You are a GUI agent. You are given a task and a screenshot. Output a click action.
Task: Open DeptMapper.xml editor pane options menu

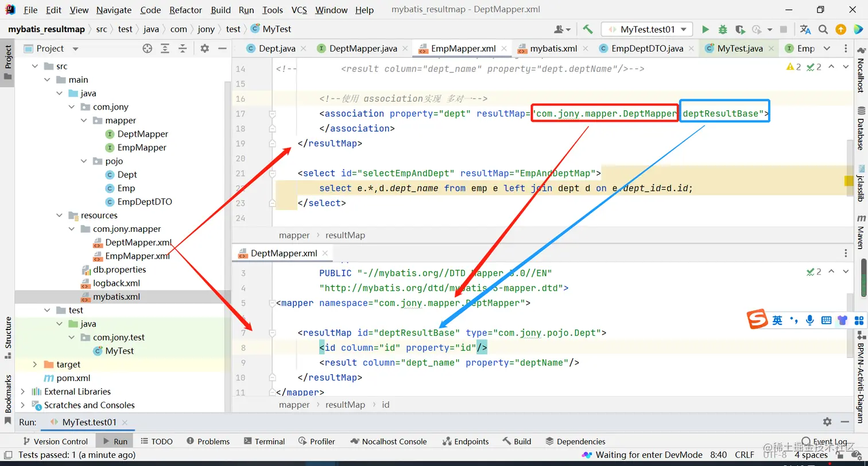[846, 253]
